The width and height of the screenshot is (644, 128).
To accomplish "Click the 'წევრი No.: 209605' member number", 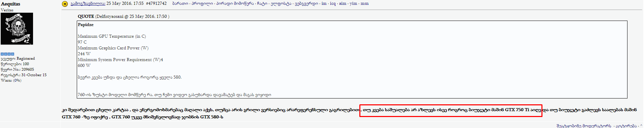I will click(18, 69).
